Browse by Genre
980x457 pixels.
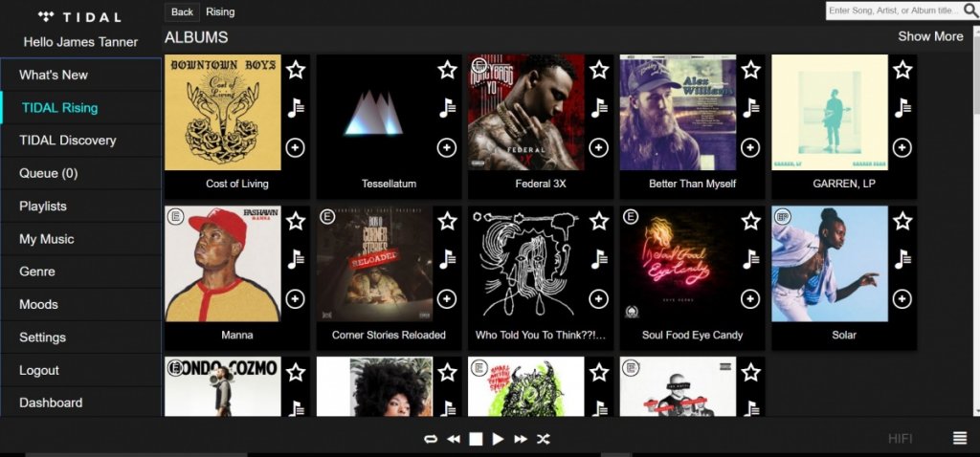(81, 272)
